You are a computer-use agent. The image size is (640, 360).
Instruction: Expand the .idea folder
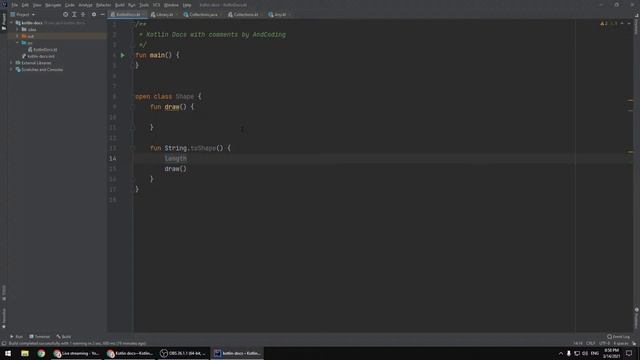(x=18, y=29)
